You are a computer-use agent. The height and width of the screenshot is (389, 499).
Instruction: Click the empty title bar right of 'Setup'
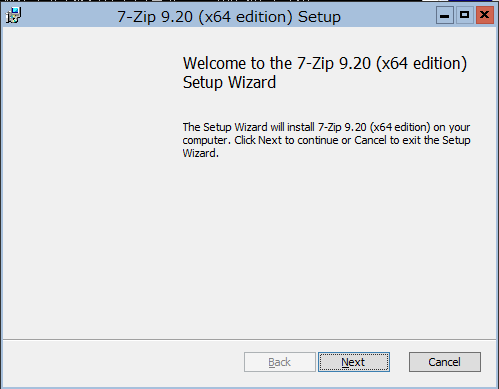tap(388, 16)
